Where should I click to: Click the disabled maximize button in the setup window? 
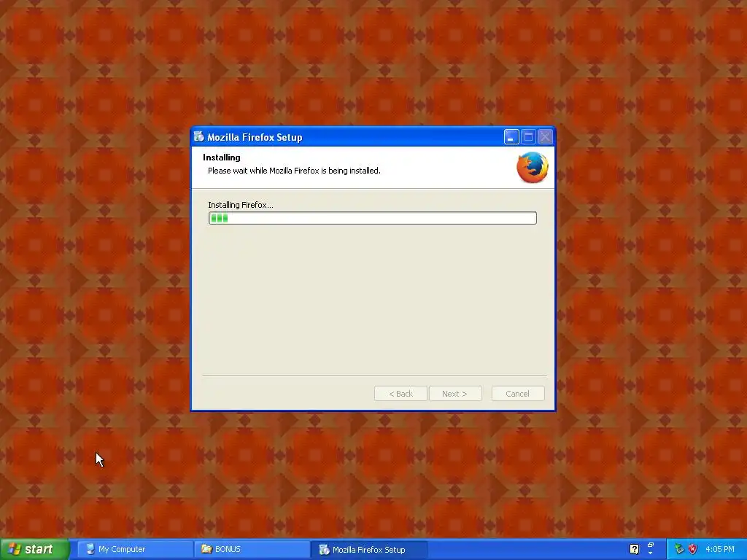click(528, 137)
